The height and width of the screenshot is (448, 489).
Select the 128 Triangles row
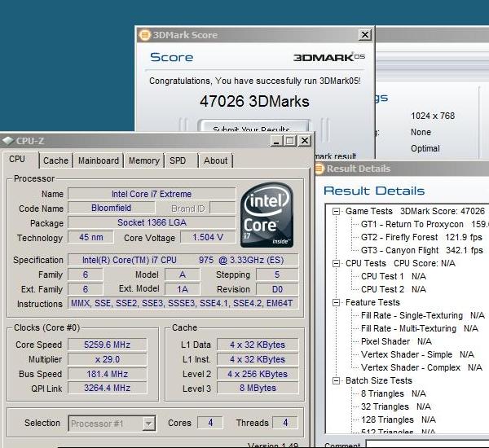(399, 420)
